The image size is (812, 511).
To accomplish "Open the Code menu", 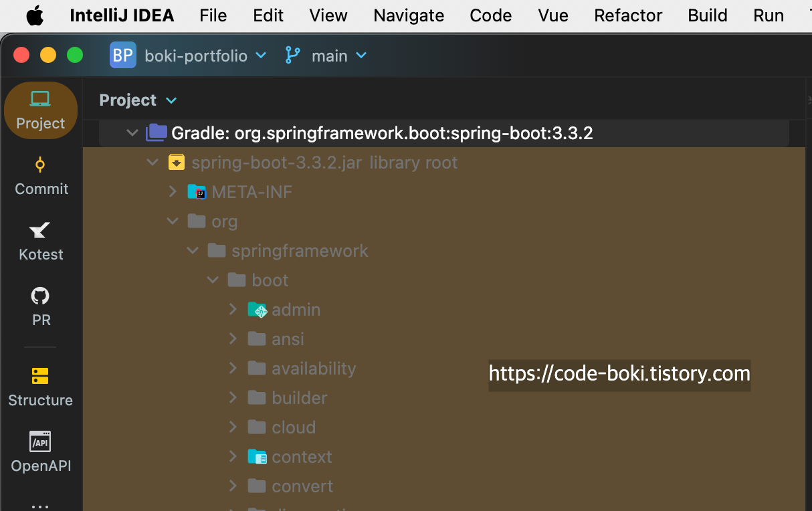I will [491, 15].
